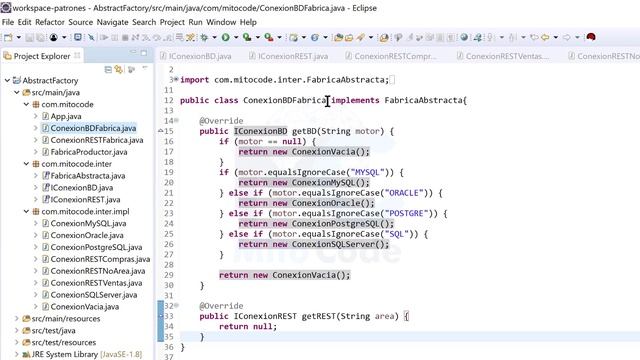Select FabricaAbstracta.java in tree
The image size is (640, 360).
88,176
